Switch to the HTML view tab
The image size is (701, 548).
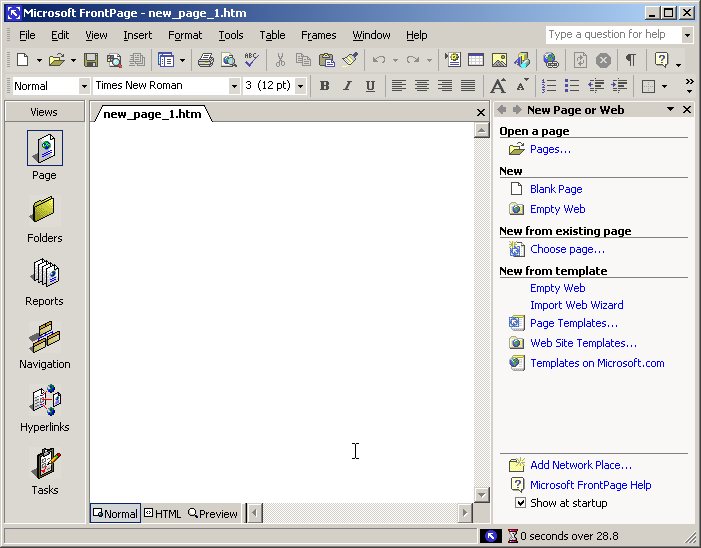tap(163, 514)
